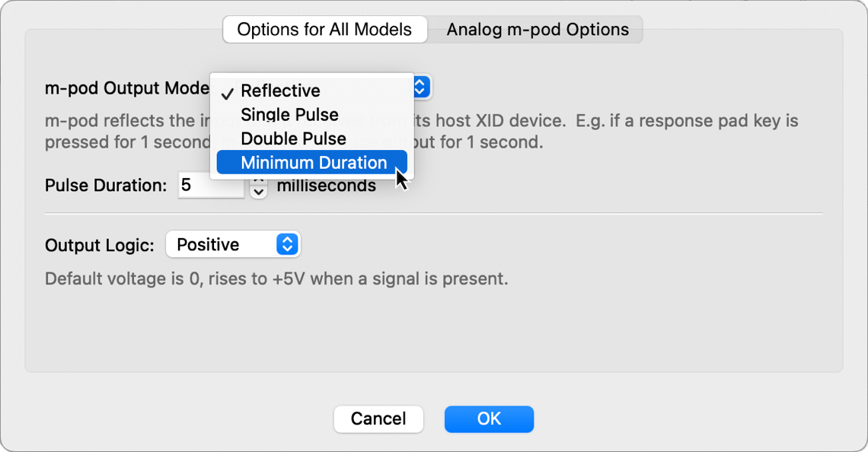Click the m-pod Output Mode label
This screenshot has width=868, height=452.
[126, 88]
